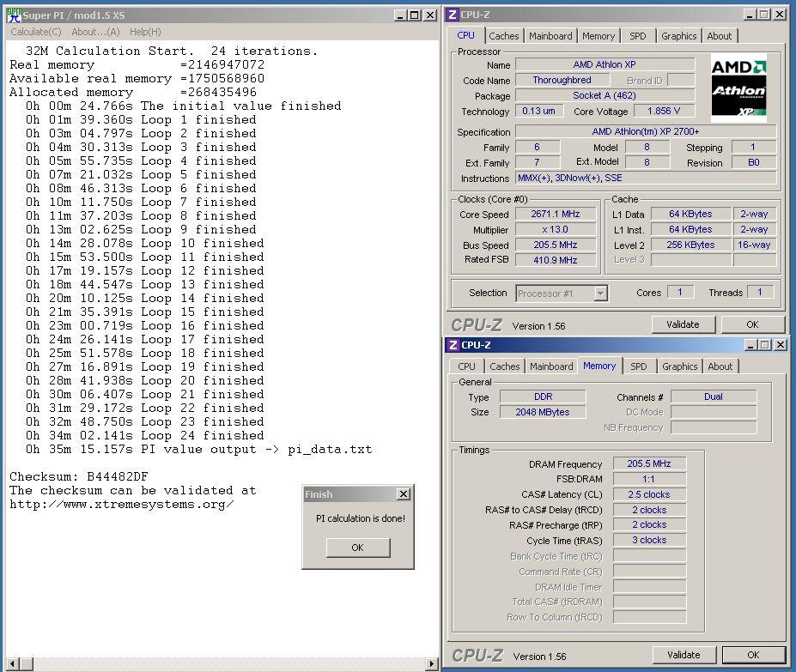The width and height of the screenshot is (796, 672).
Task: Click the Instructions field MMX(+), 3DNow!(+), SSE
Action: point(646,179)
